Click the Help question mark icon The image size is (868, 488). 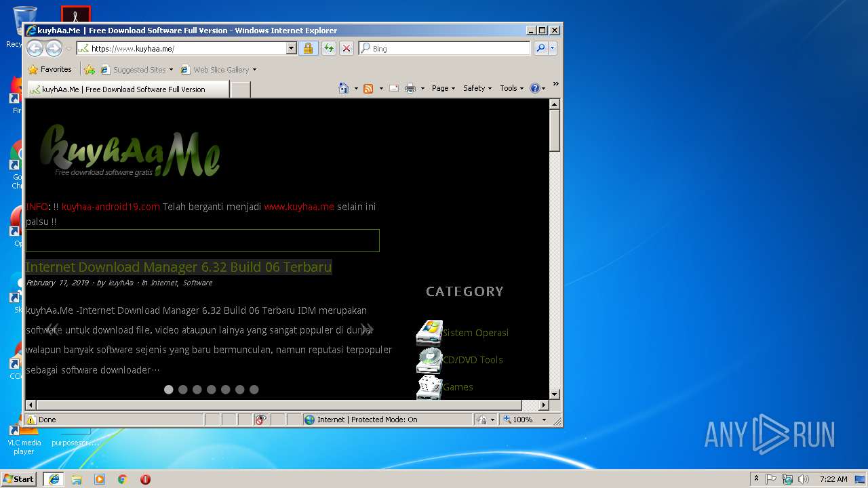coord(535,88)
